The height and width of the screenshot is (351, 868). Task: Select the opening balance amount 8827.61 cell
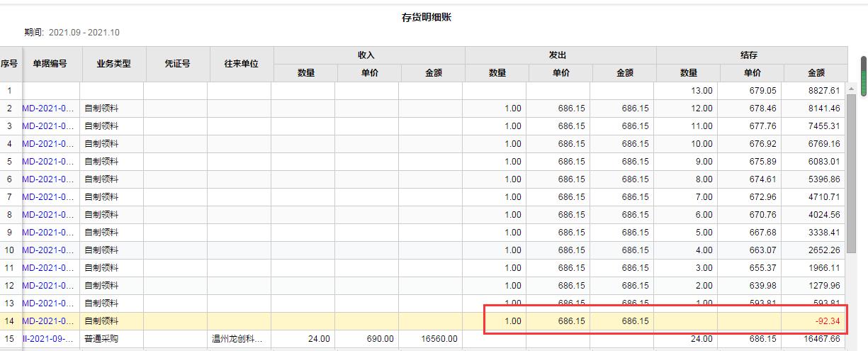pyautogui.click(x=813, y=91)
